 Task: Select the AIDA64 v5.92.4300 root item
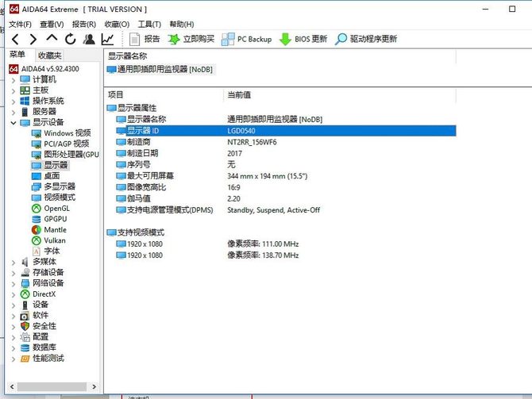point(44,69)
